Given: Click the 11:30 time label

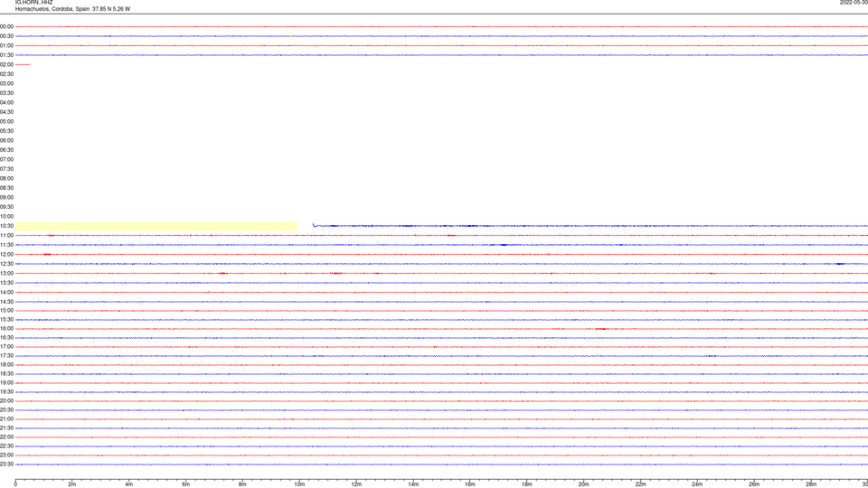Looking at the screenshot, I should (x=6, y=245).
